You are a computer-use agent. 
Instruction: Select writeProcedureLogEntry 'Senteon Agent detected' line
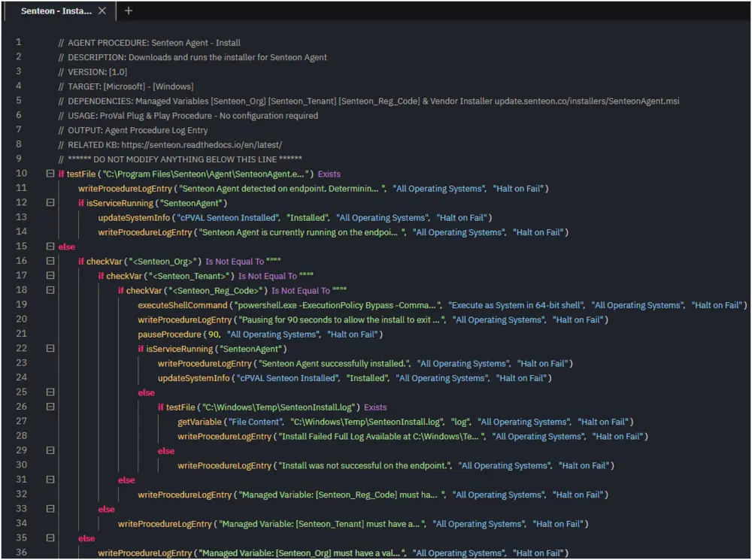[x=313, y=189]
